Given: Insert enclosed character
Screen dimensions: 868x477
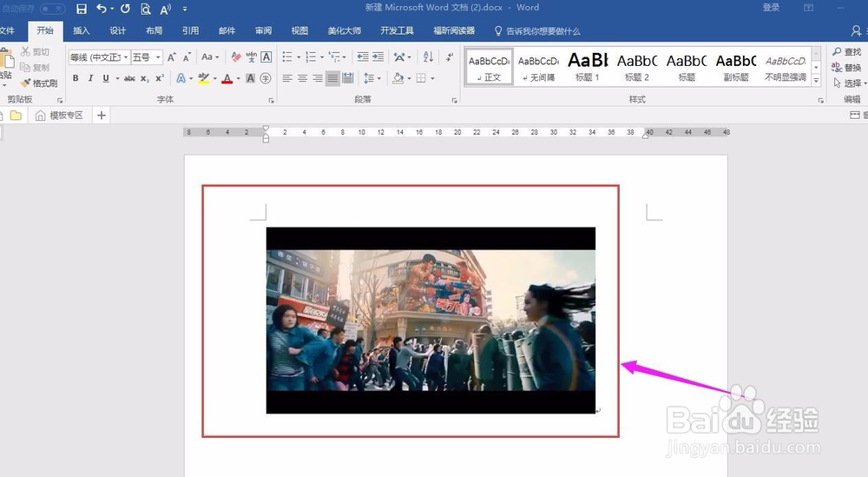Looking at the screenshot, I should (266, 79).
